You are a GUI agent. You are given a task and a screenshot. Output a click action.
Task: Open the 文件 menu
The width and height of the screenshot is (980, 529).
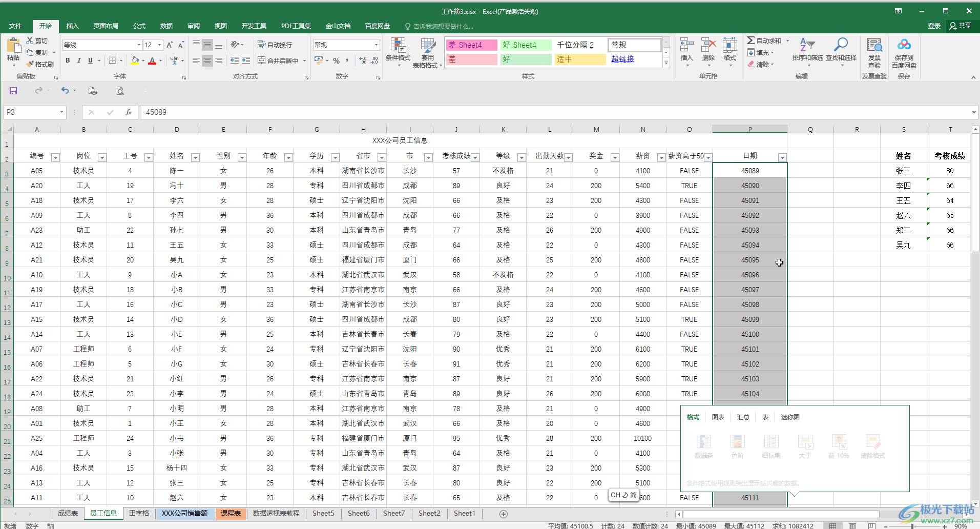point(15,26)
